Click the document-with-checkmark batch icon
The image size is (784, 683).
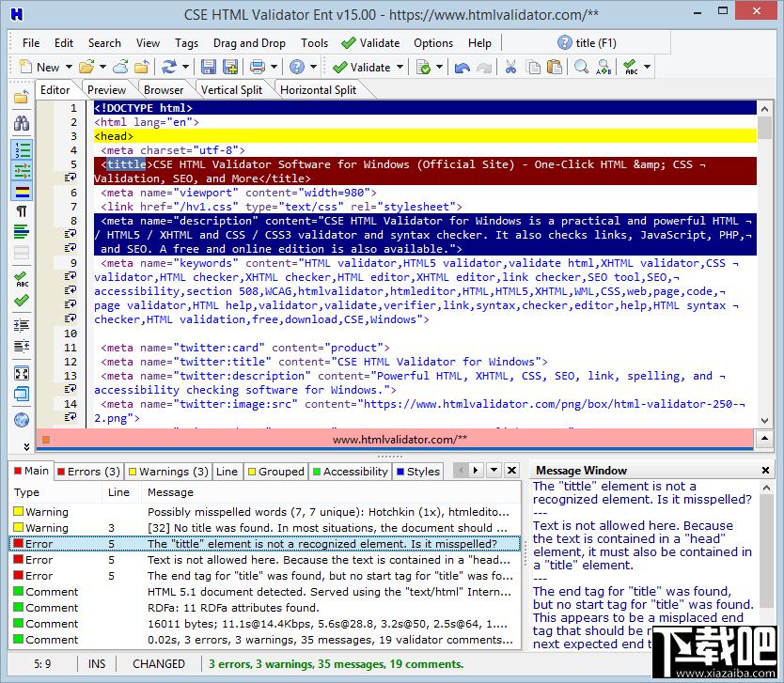(x=424, y=67)
